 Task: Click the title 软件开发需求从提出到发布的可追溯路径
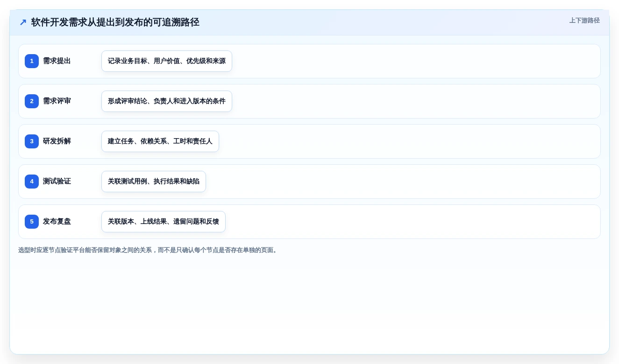115,22
